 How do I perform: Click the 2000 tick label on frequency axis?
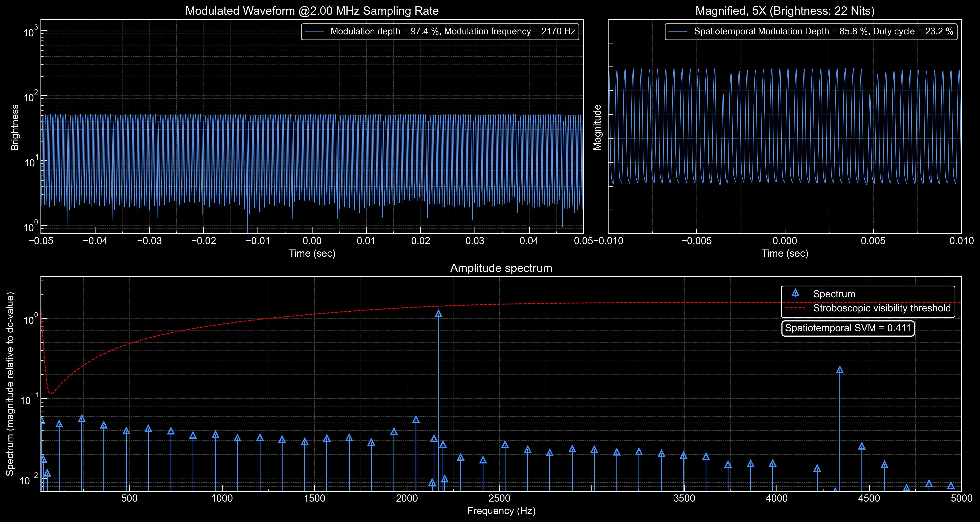pos(407,498)
